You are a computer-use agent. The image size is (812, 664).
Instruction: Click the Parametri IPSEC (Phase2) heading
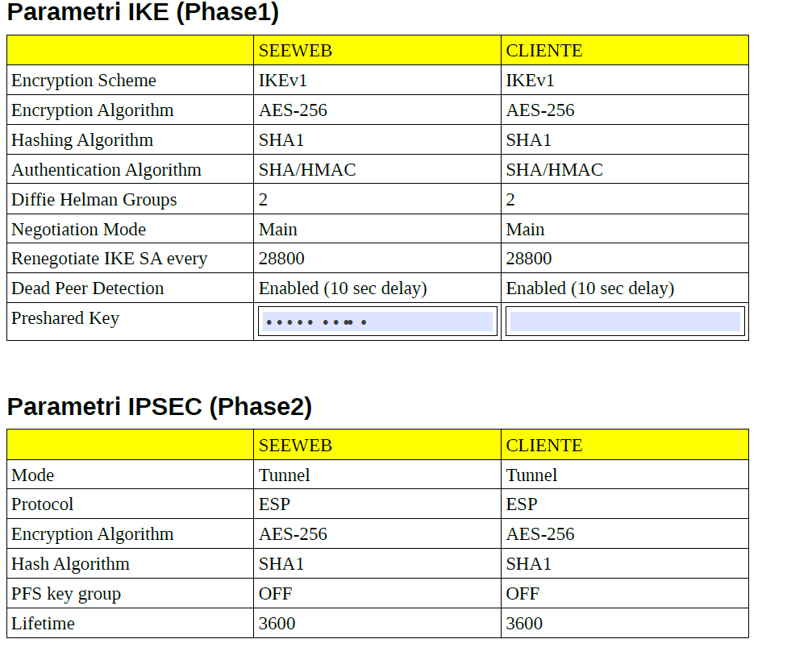(x=159, y=407)
